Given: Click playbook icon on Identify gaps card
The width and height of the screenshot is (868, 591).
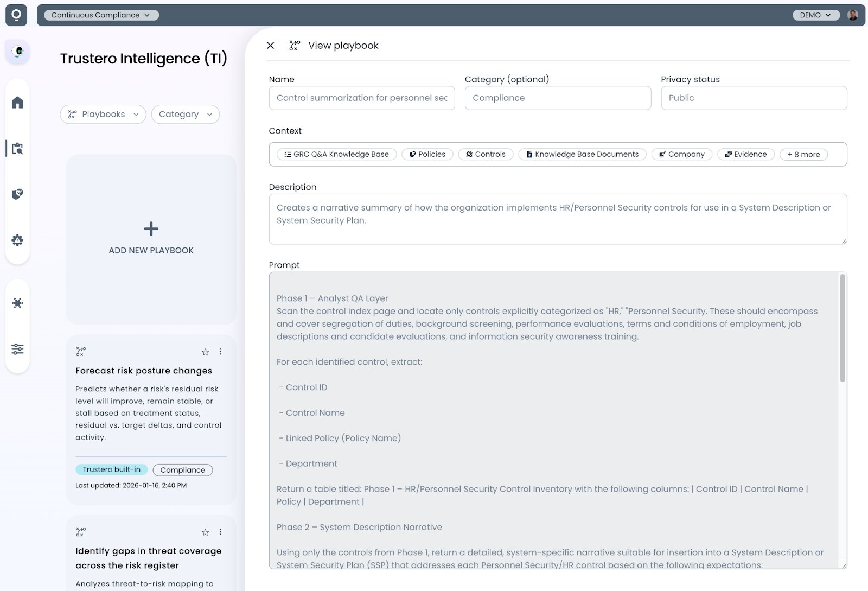Looking at the screenshot, I should tap(81, 532).
